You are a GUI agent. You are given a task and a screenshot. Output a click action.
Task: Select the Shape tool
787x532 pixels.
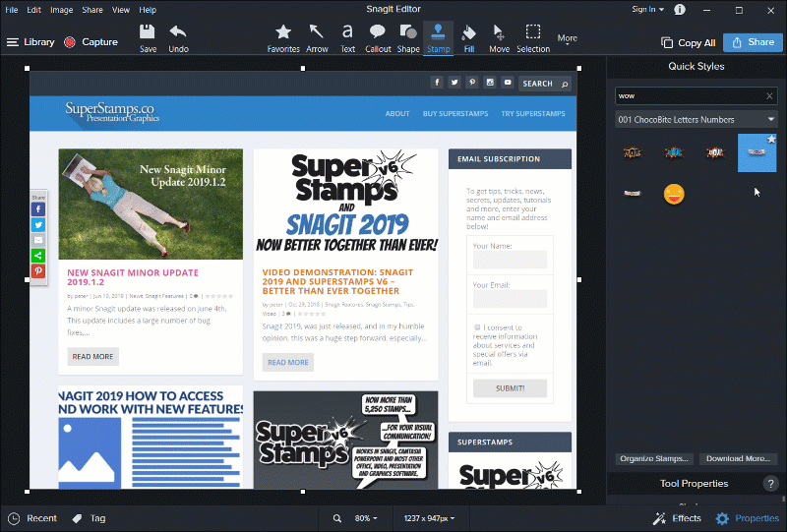[408, 38]
